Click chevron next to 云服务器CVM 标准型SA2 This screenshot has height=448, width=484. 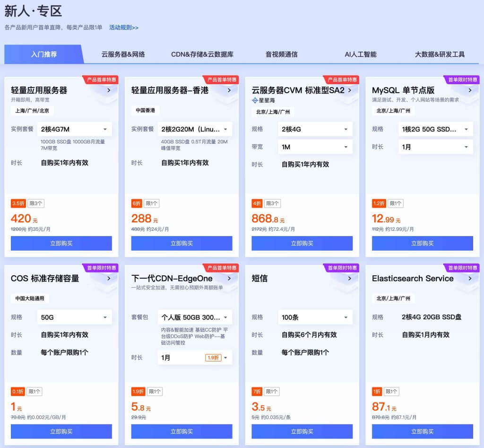click(350, 90)
